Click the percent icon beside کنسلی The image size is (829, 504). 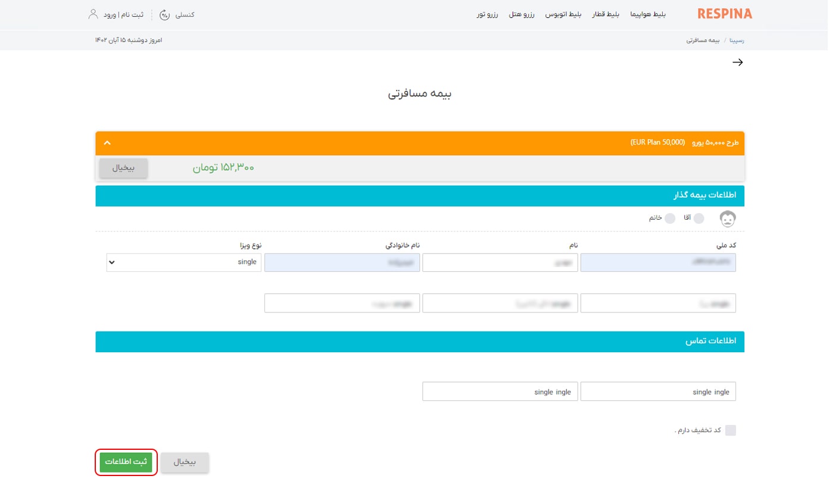coord(164,15)
